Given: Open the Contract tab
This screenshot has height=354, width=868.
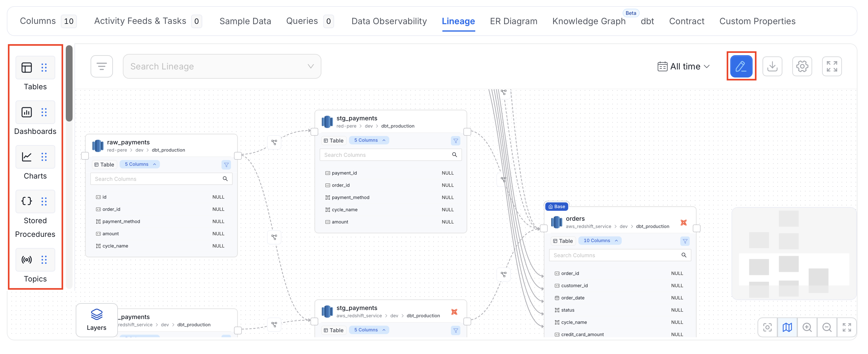Looking at the screenshot, I should tap(687, 21).
